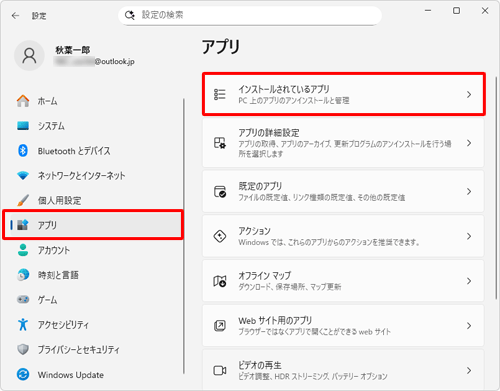Open 既定のアプリ card
This screenshot has height=391, width=500.
[x=343, y=191]
